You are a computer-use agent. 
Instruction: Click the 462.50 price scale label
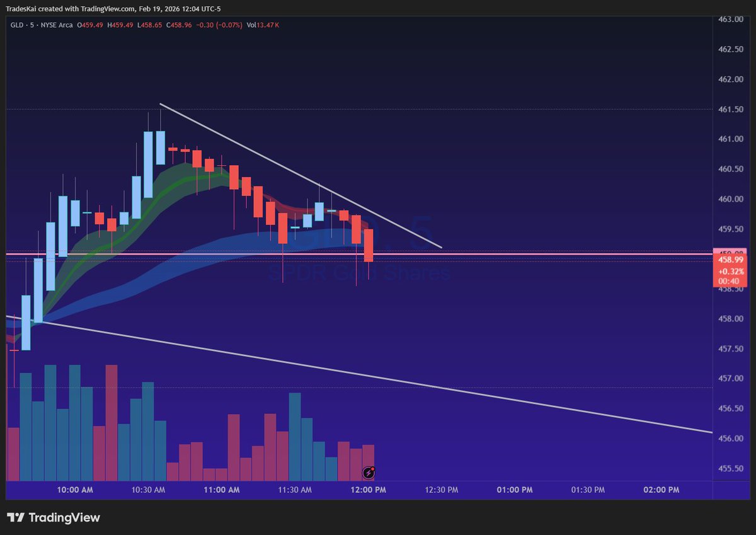731,49
